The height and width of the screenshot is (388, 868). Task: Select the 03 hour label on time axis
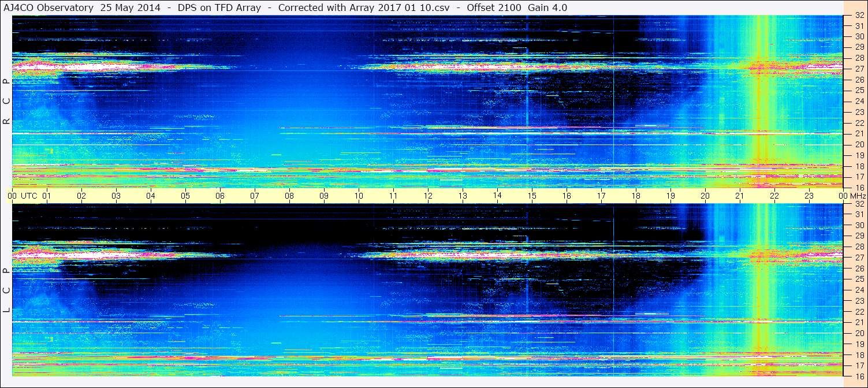pyautogui.click(x=117, y=196)
